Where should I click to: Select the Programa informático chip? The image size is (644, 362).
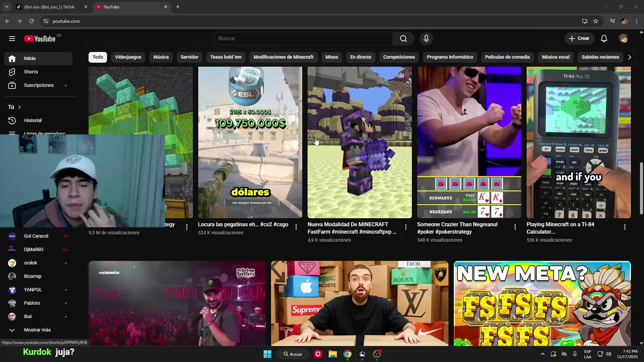[x=450, y=57]
